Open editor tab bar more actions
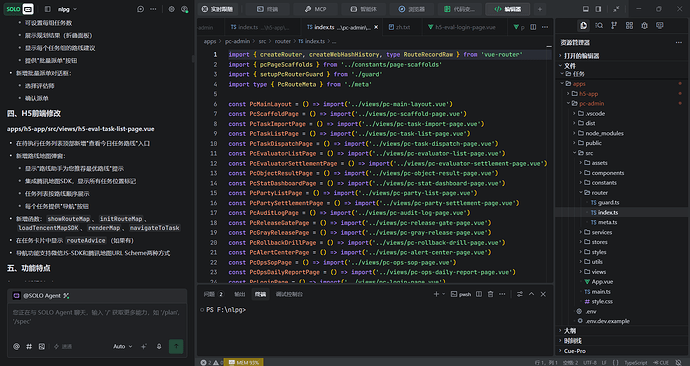Viewport: 690px width, 366px height. pos(545,27)
